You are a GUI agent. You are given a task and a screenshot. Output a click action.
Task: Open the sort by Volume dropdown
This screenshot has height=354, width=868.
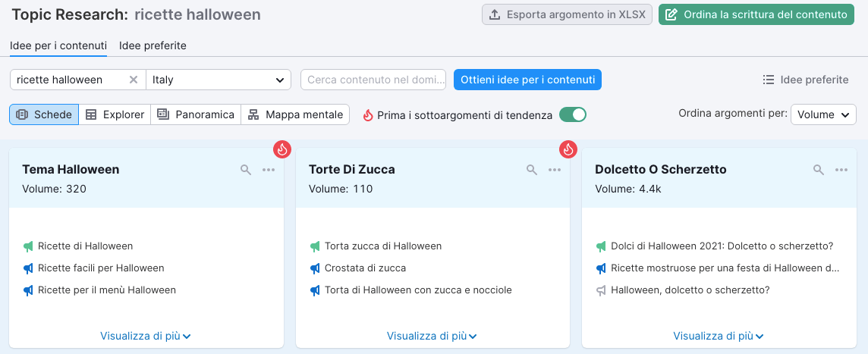coord(823,114)
